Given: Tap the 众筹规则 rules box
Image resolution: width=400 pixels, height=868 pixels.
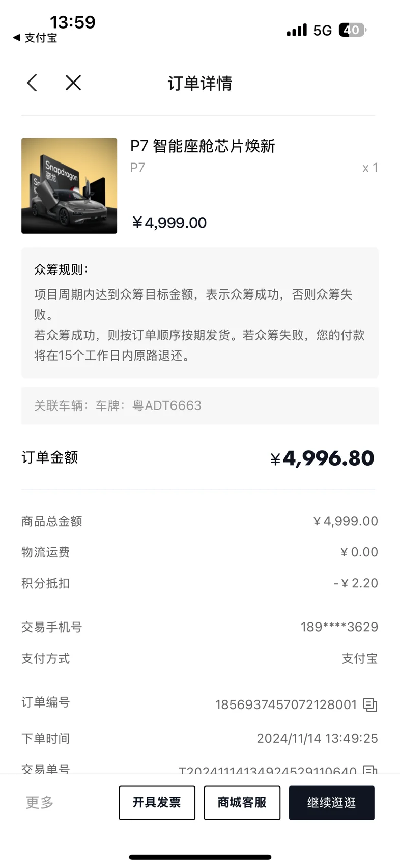Looking at the screenshot, I should click(199, 313).
